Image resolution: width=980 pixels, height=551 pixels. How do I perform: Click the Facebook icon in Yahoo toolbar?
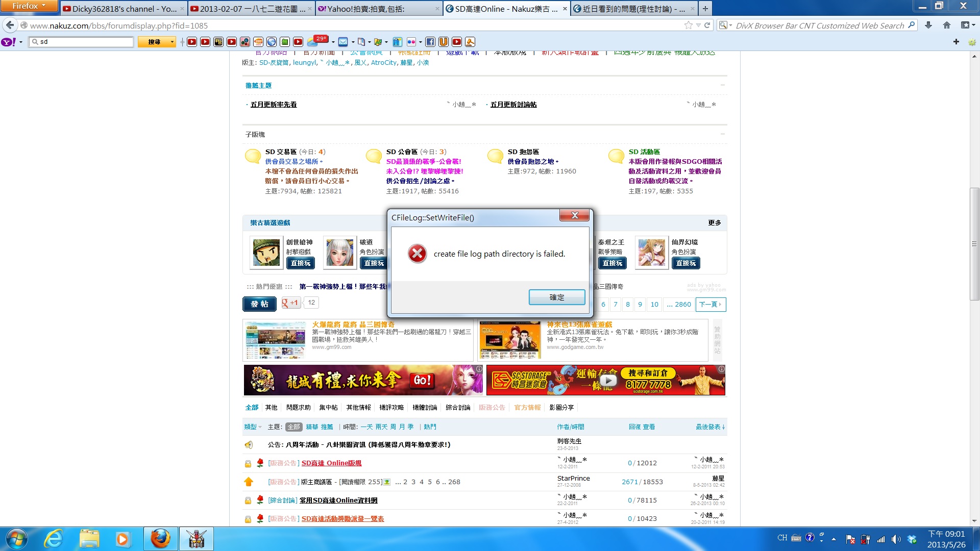[430, 42]
